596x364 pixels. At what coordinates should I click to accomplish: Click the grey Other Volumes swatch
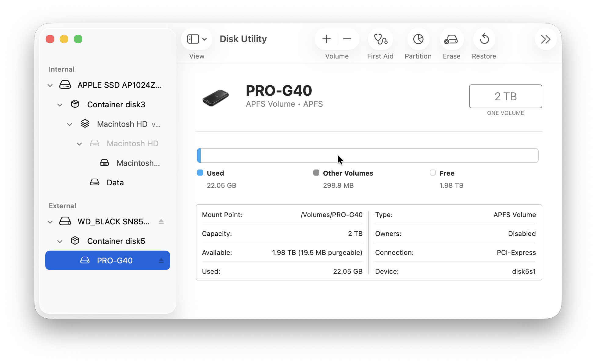pyautogui.click(x=316, y=173)
